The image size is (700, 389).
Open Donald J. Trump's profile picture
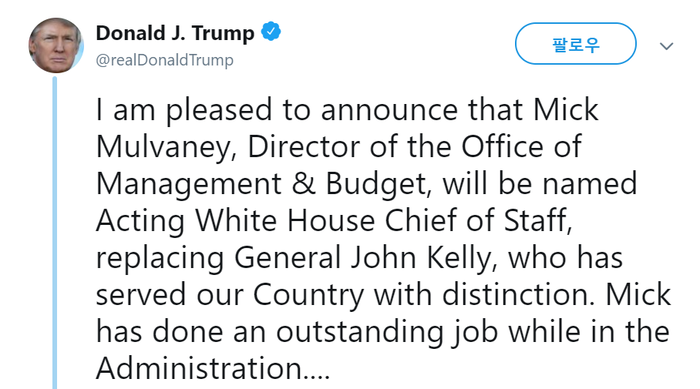56,46
